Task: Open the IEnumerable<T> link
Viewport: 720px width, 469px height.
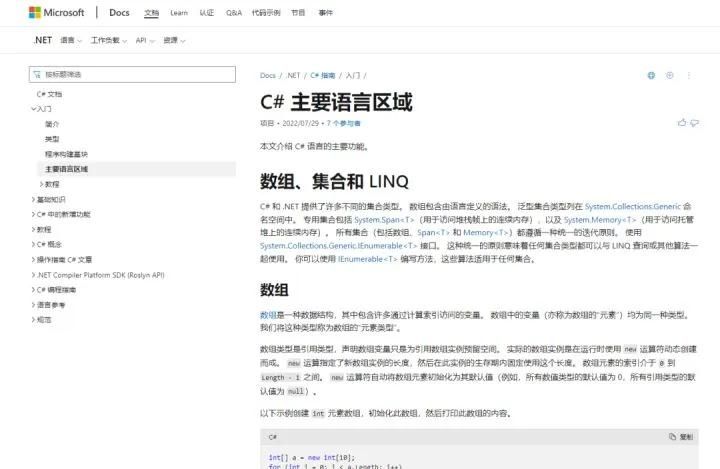Action: pyautogui.click(x=368, y=259)
